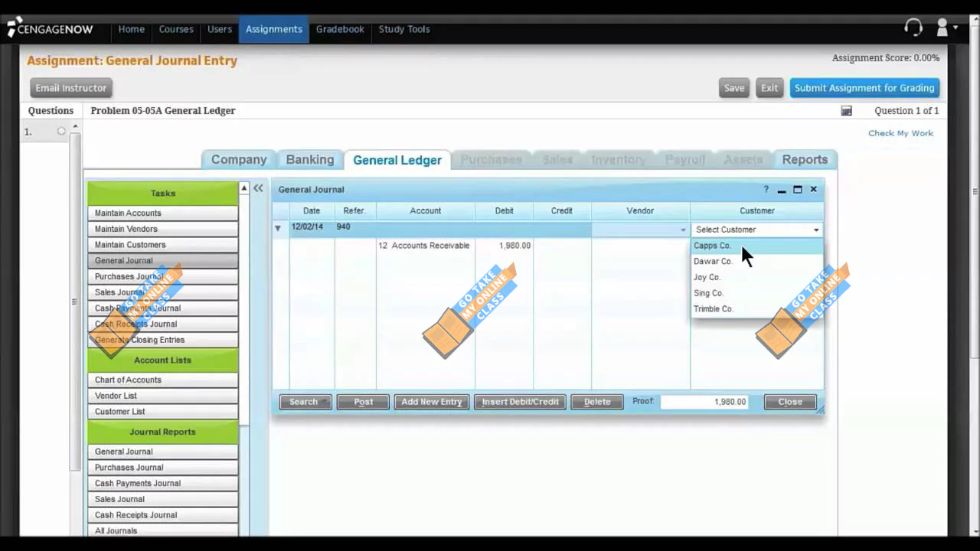Image resolution: width=980 pixels, height=551 pixels.
Task: Open Maintain Customers task
Action: click(x=163, y=245)
